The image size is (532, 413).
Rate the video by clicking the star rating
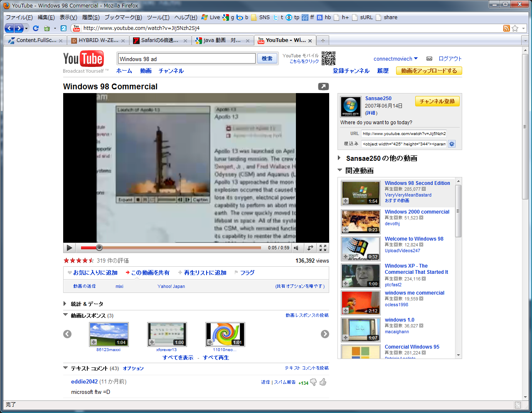click(x=79, y=261)
